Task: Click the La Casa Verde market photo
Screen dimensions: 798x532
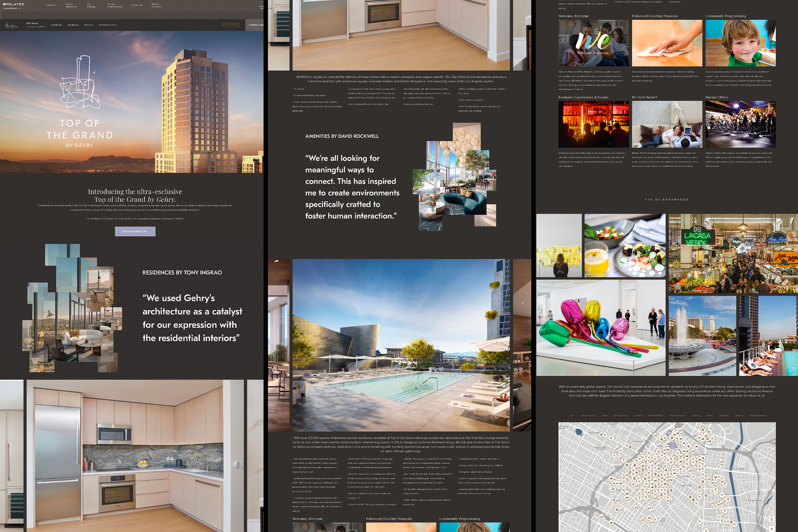Action: click(733, 254)
